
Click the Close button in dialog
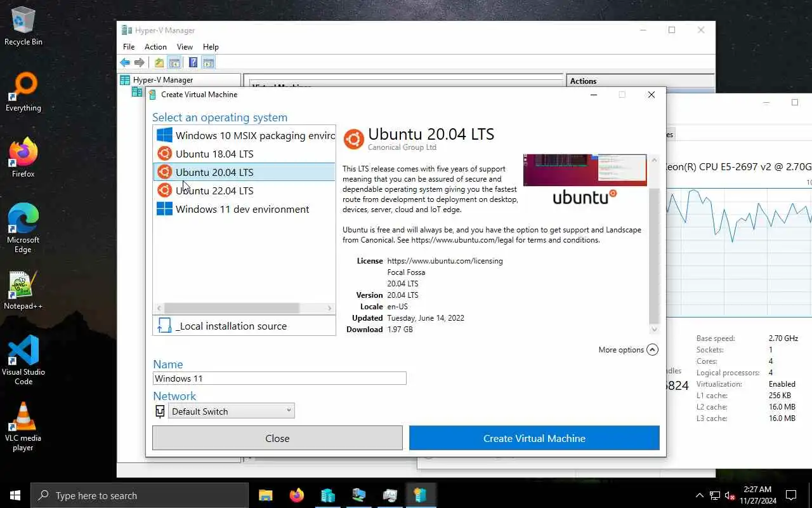(277, 438)
